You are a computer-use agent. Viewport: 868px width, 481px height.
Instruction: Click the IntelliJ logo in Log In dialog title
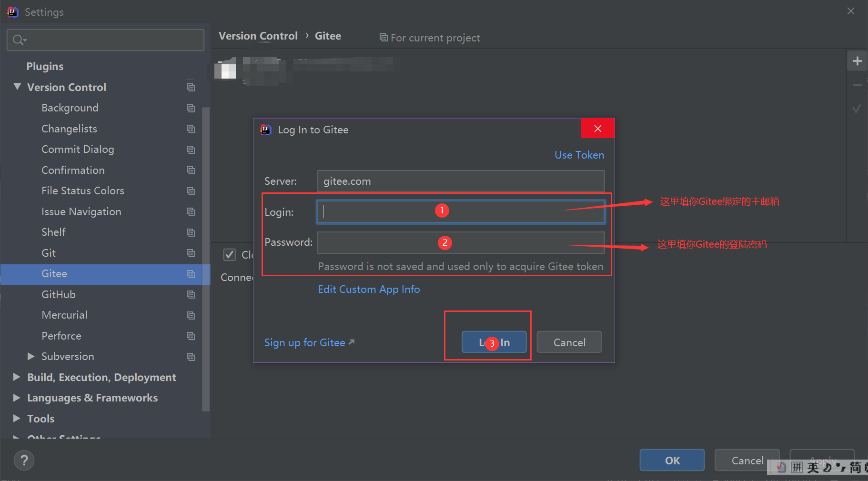pyautogui.click(x=266, y=130)
